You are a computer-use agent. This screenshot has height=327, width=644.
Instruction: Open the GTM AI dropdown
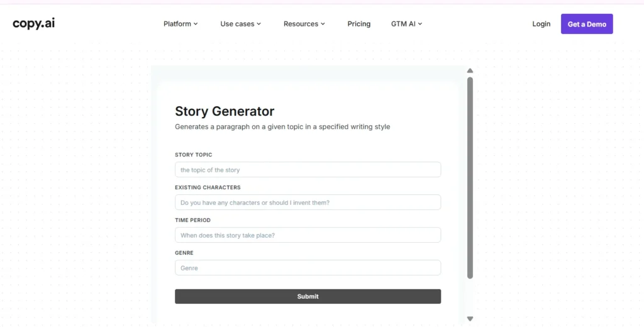tap(406, 24)
